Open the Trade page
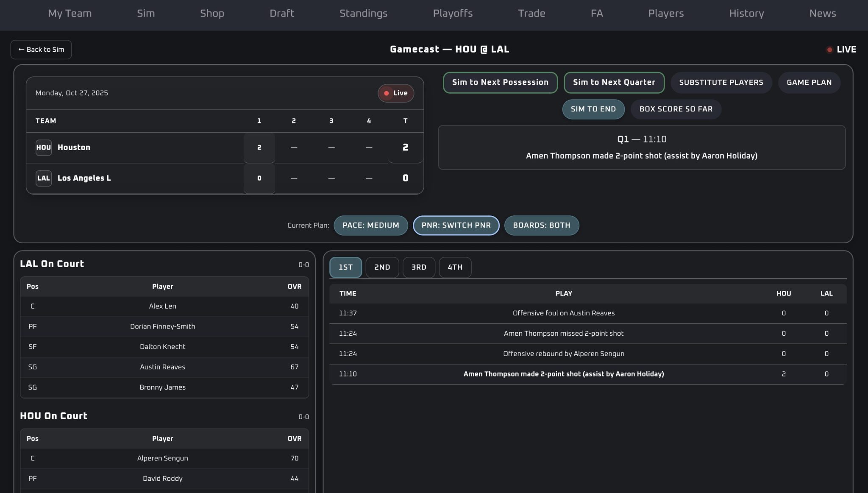 coord(531,13)
